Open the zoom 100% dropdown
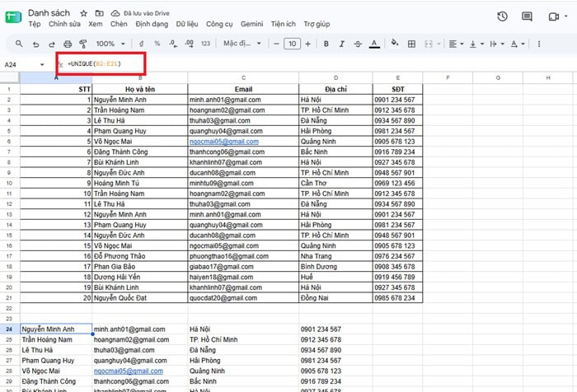This screenshot has width=577, height=392. click(110, 44)
